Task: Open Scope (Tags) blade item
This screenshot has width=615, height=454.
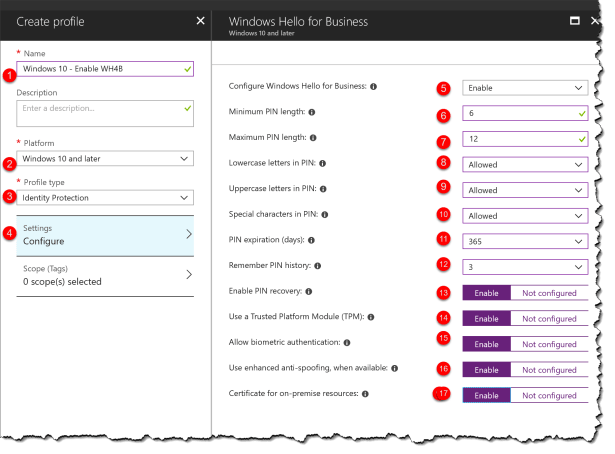Action: (x=105, y=275)
